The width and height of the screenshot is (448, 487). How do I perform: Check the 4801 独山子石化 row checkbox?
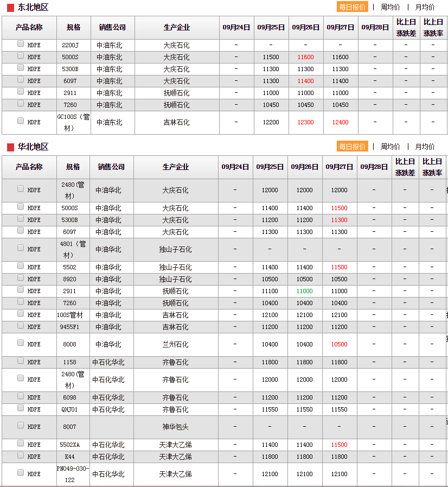[21, 248]
